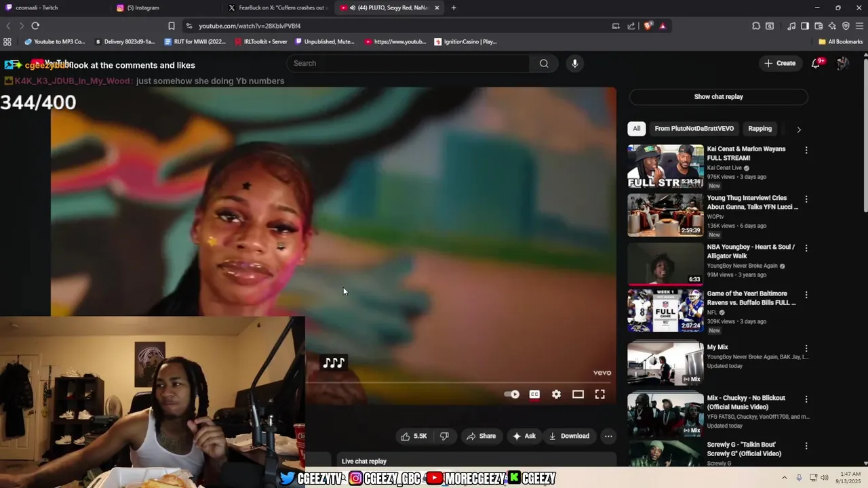This screenshot has width=868, height=488.
Task: Open the apps grid in bookmarks bar
Action: (x=7, y=41)
